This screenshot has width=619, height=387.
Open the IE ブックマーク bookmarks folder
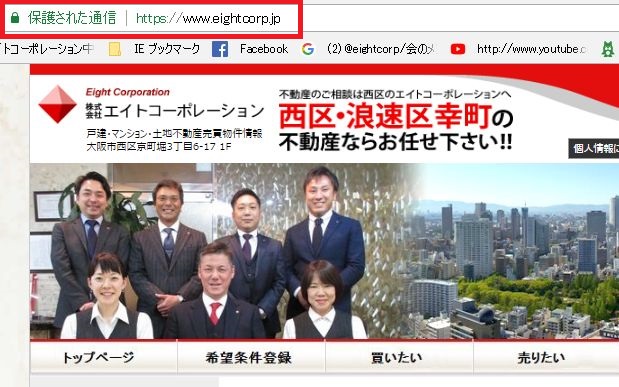(x=167, y=49)
